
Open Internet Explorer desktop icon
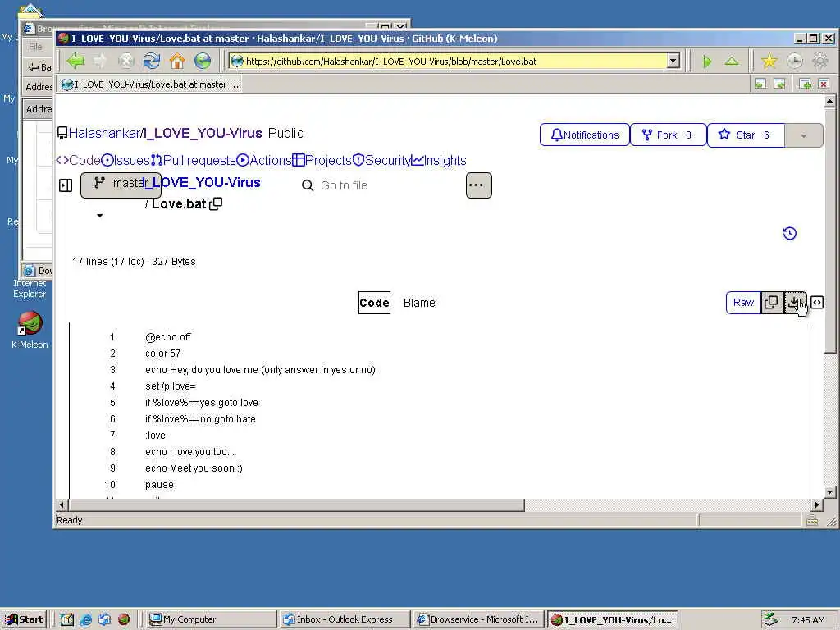point(30,288)
